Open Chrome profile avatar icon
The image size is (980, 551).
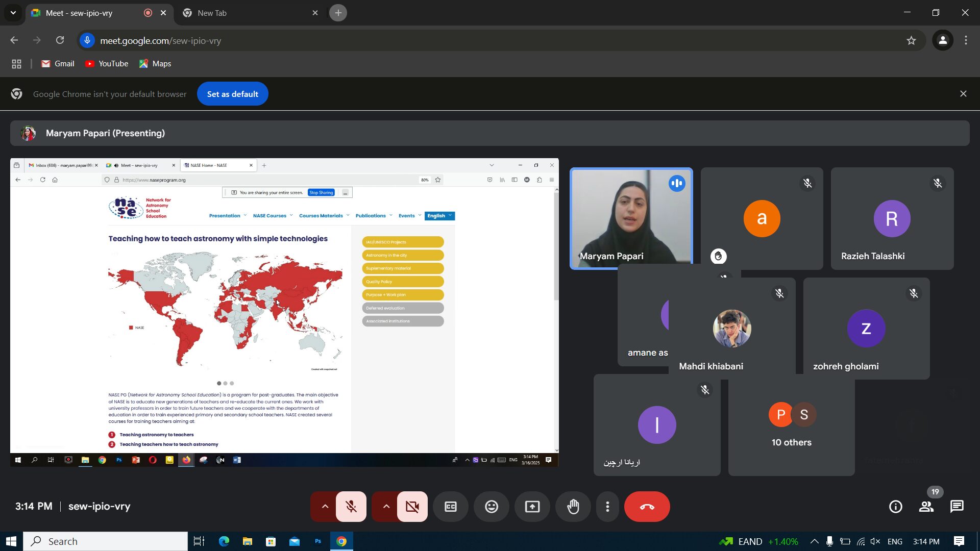(943, 41)
